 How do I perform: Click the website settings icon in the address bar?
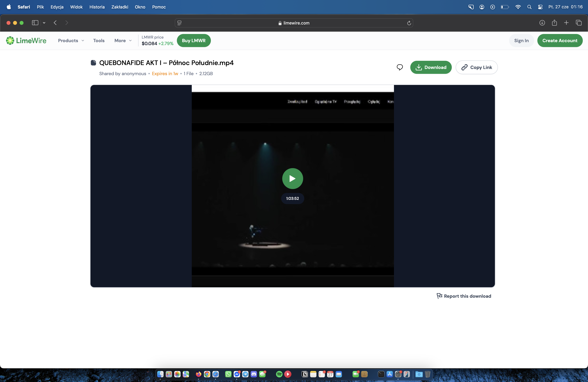click(x=179, y=23)
